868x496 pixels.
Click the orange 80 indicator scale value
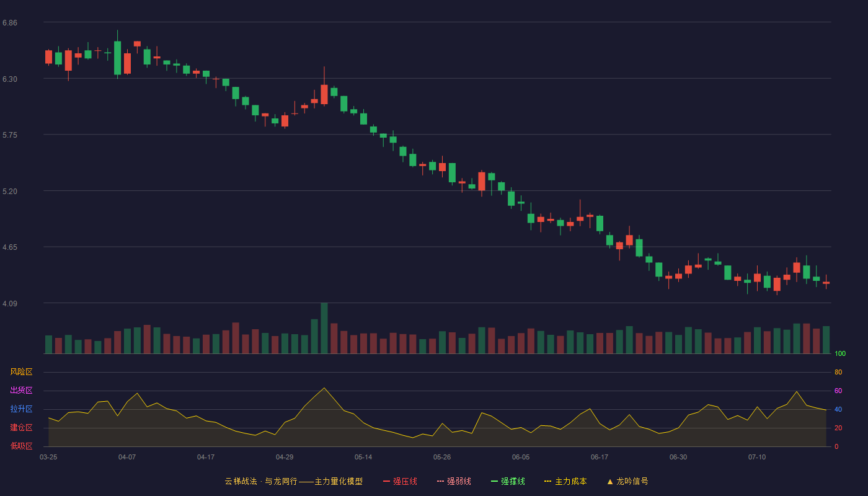[838, 373]
